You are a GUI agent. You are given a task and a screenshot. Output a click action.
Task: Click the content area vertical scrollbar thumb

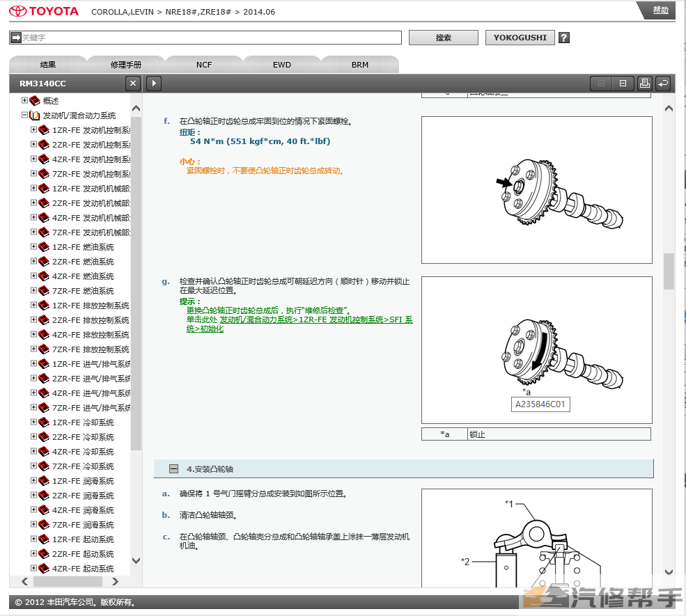point(669,271)
